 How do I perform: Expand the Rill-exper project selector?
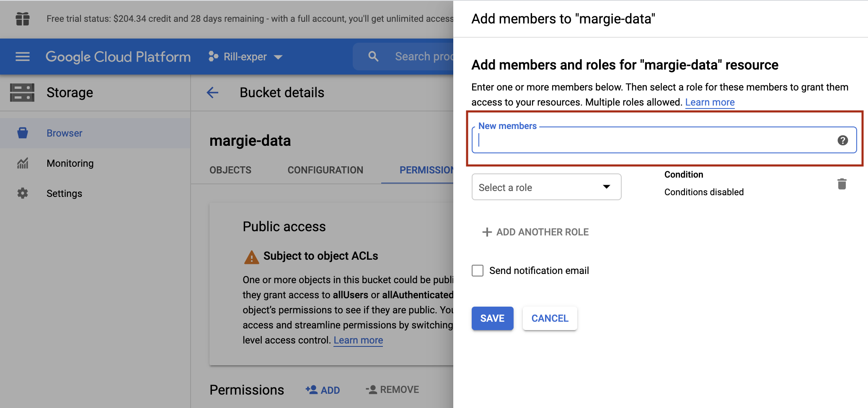point(245,57)
